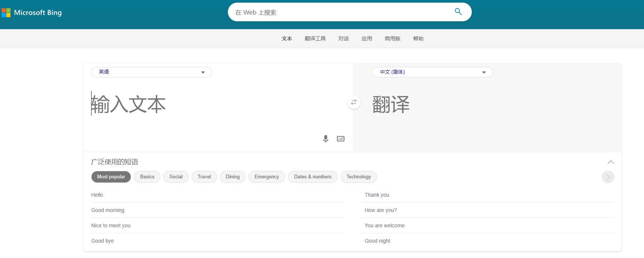Select the Dates & numbers category
This screenshot has height=258, width=644.
[313, 177]
